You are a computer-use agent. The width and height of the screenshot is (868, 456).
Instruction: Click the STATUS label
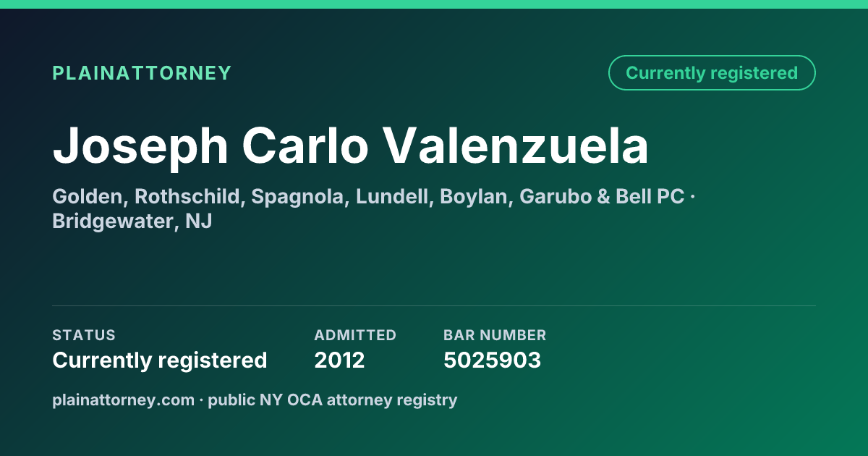(x=84, y=335)
